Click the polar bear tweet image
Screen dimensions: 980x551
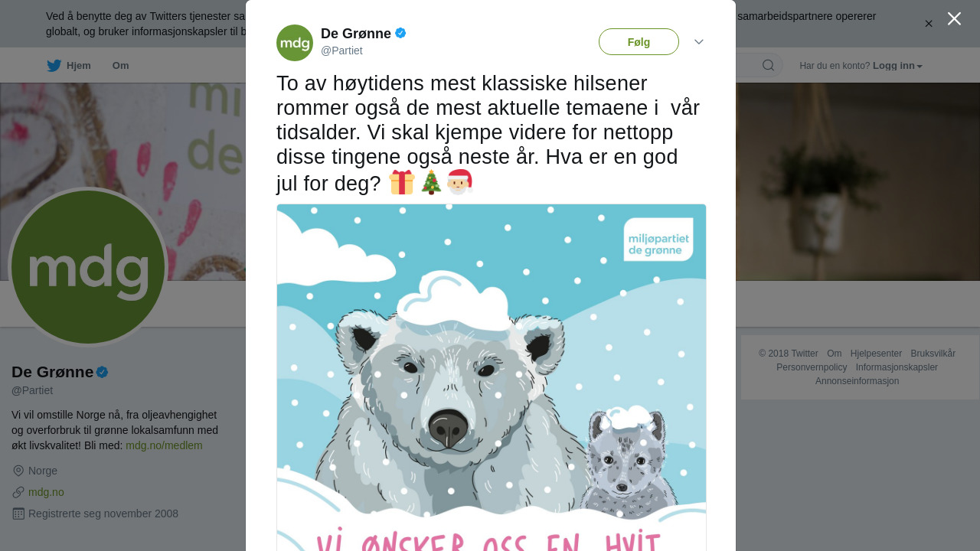tap(491, 377)
